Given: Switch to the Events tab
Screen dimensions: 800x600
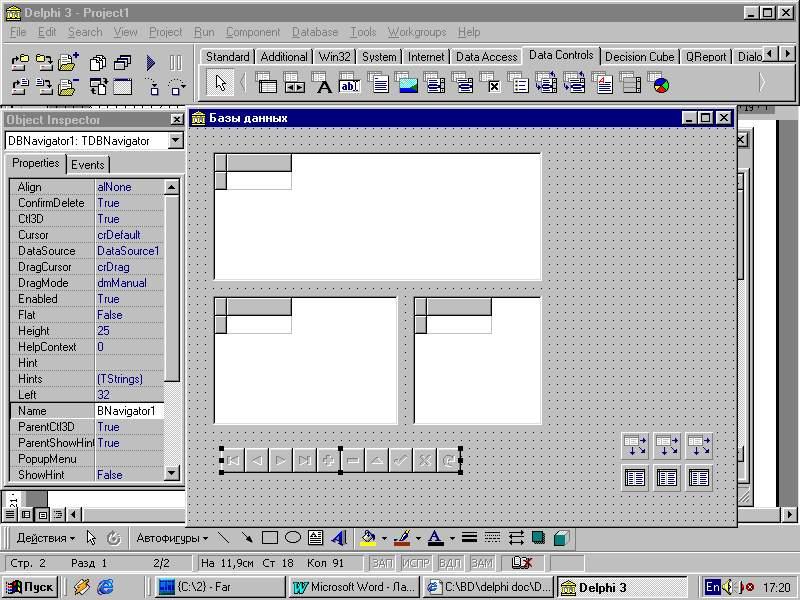Looking at the screenshot, I should pos(87,165).
